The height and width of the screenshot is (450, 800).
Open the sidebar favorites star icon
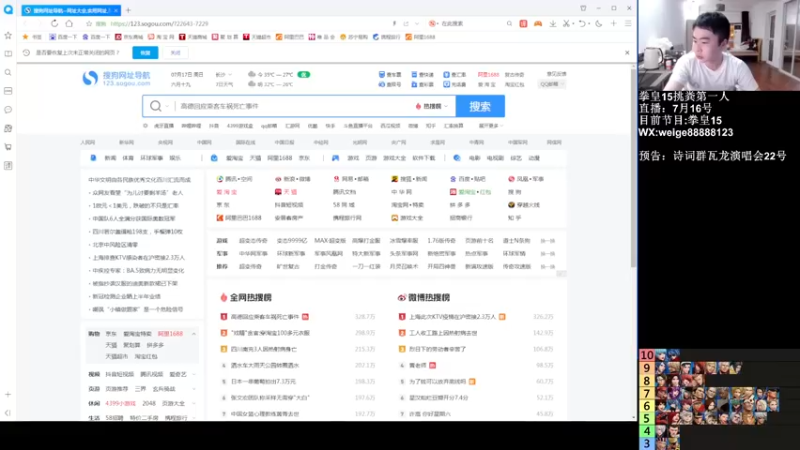coord(8,35)
